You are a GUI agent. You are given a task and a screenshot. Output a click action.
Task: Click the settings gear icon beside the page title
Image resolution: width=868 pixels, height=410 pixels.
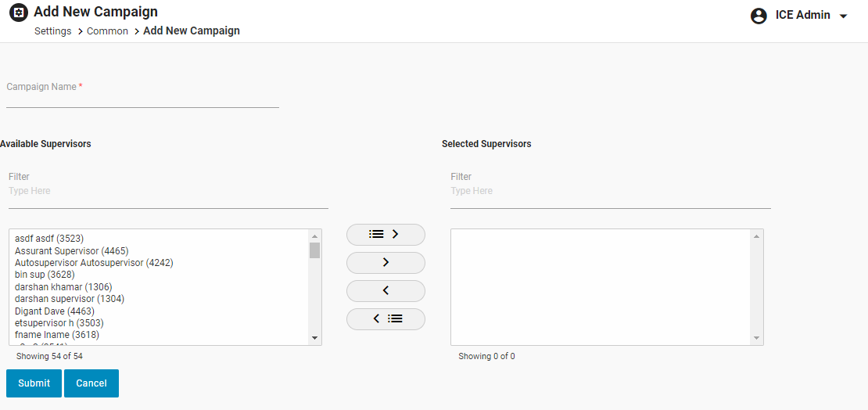[x=19, y=13]
